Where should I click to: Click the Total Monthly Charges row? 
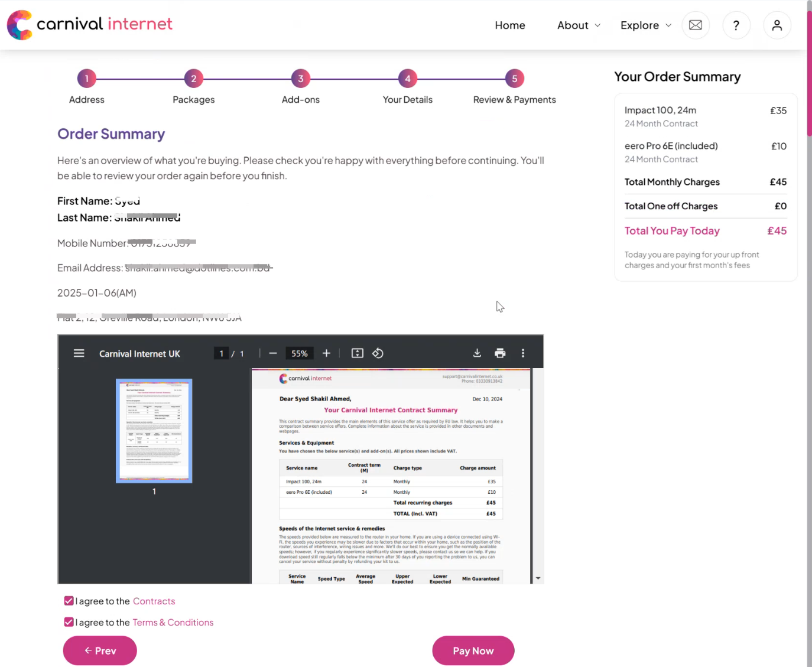point(706,182)
